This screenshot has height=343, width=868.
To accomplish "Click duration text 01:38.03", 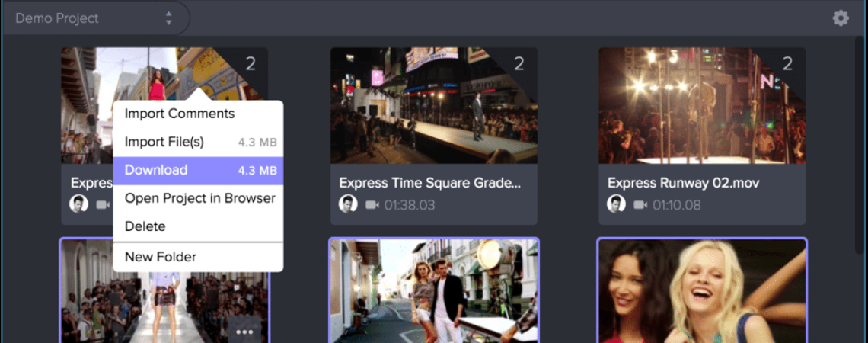I will tap(410, 205).
